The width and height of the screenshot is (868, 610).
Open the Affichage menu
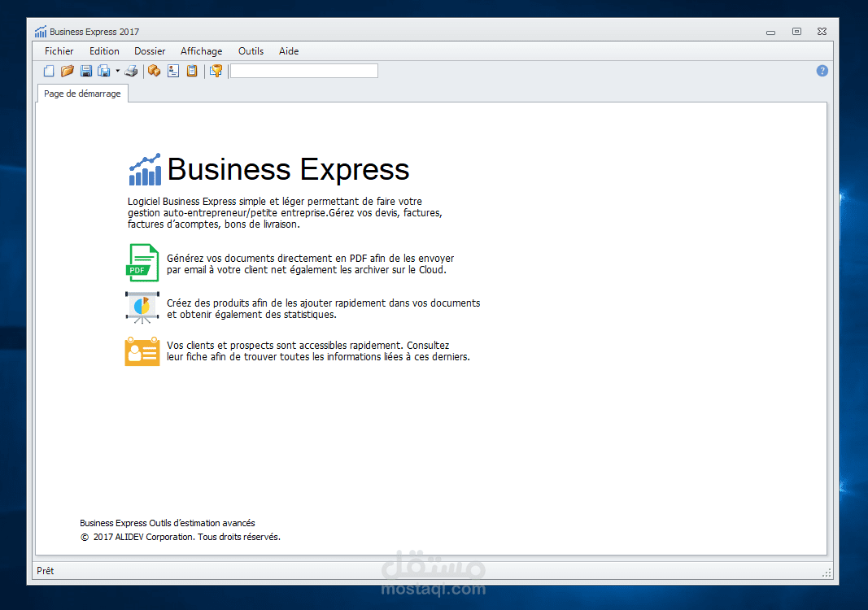(201, 51)
